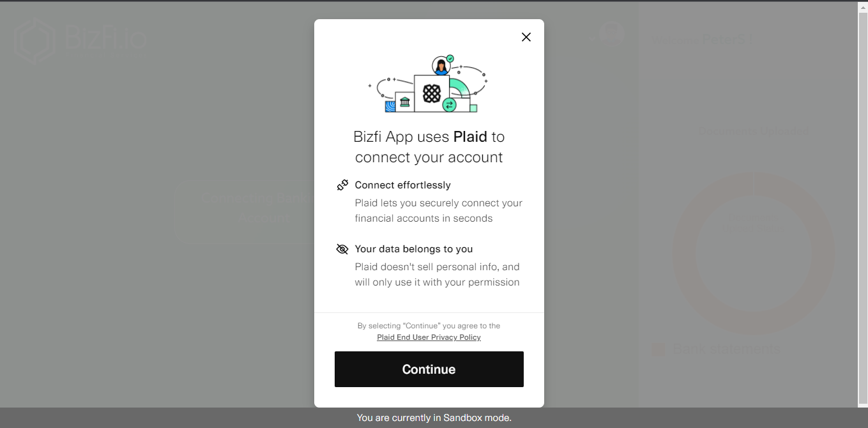The height and width of the screenshot is (428, 868).
Task: Select the "Your data belongs to you" heading text
Action: (414, 249)
